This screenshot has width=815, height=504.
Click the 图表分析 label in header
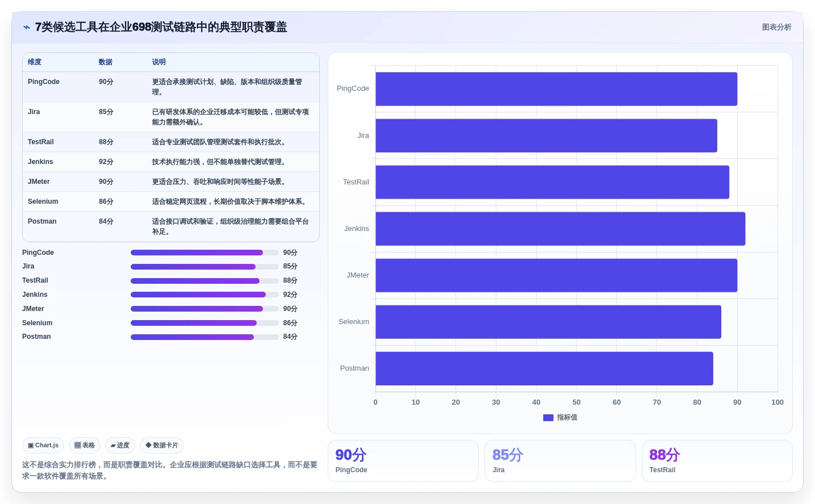click(776, 27)
